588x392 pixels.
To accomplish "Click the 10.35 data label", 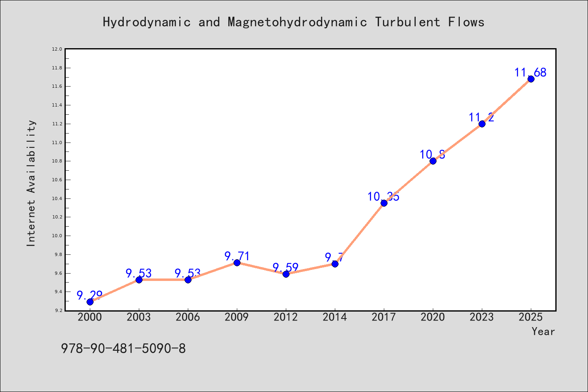I will point(383,196).
